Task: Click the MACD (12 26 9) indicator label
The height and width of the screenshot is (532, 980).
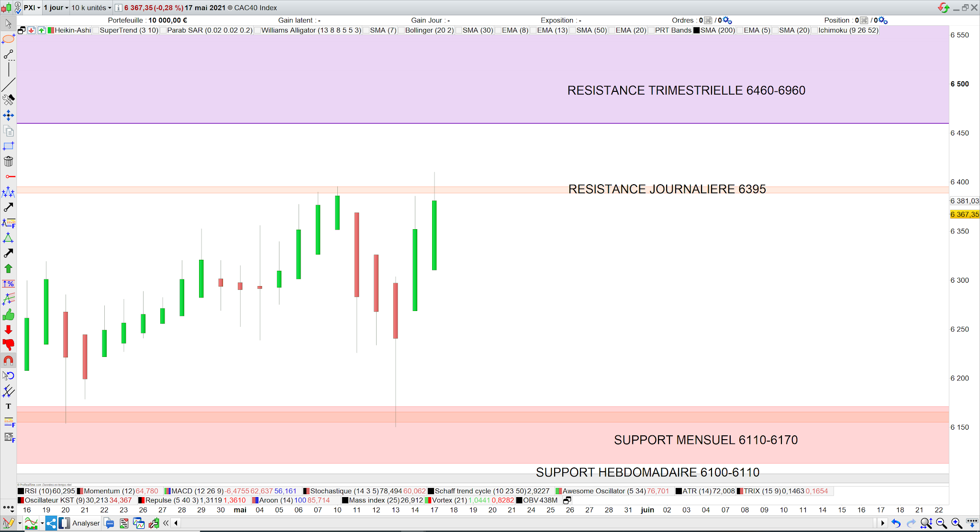Action: 198,491
